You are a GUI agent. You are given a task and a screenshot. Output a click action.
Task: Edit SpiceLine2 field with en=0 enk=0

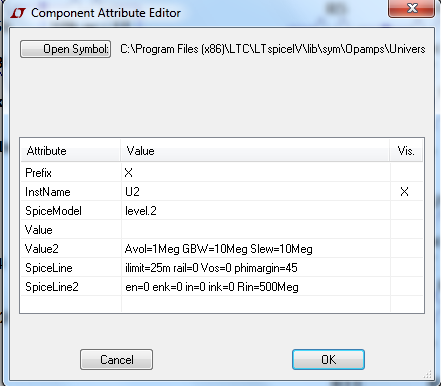tap(256, 286)
